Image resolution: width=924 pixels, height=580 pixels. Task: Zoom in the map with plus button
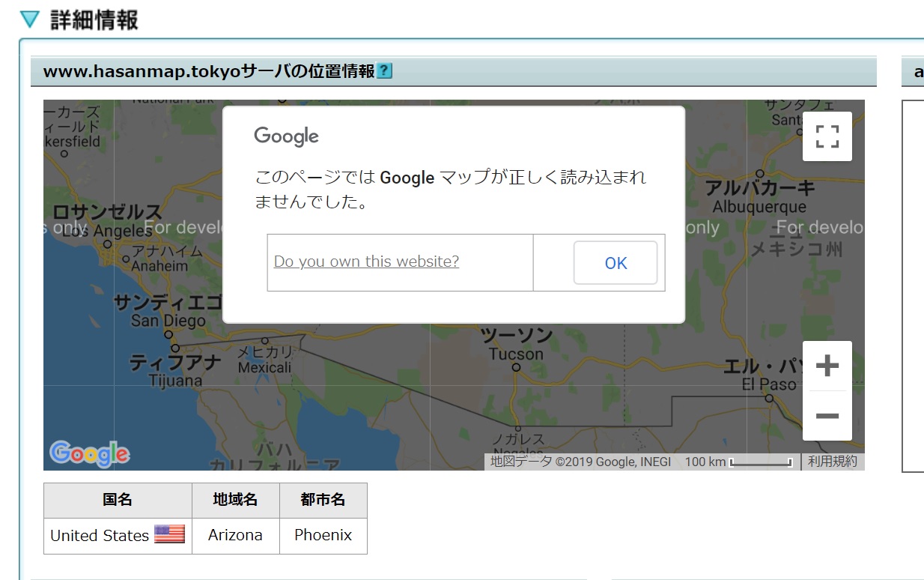[827, 366]
